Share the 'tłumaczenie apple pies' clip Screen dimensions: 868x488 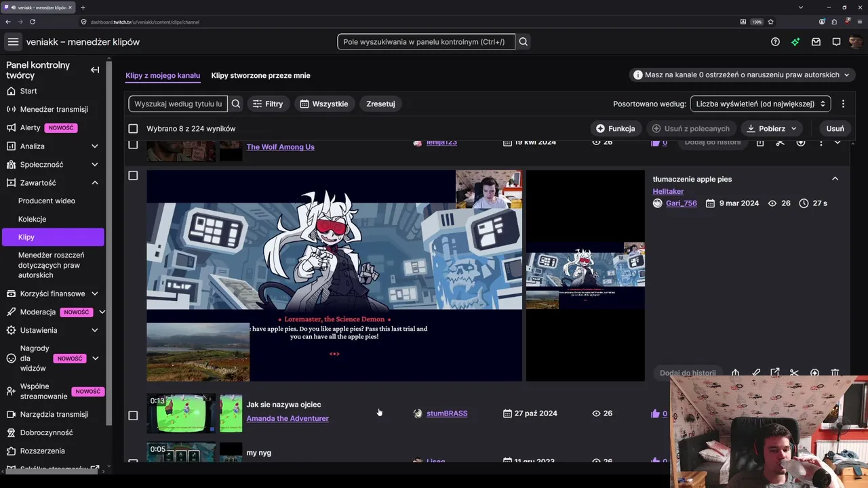[736, 373]
